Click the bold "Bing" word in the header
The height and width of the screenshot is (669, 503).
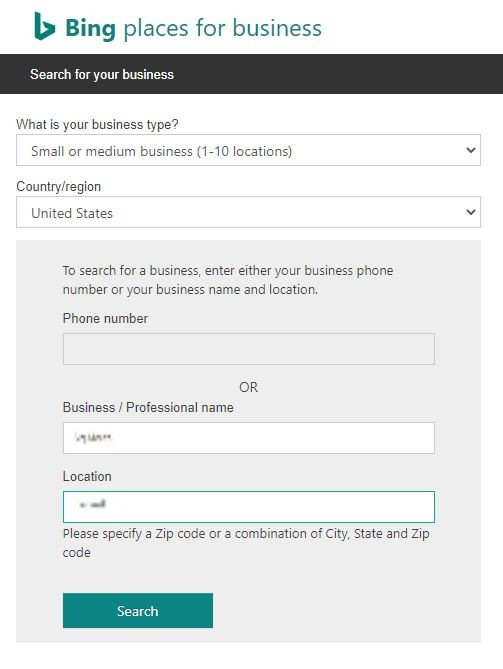click(90, 28)
